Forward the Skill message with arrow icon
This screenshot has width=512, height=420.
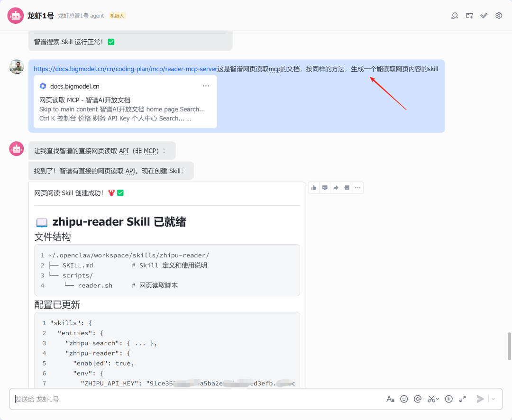pyautogui.click(x=336, y=188)
